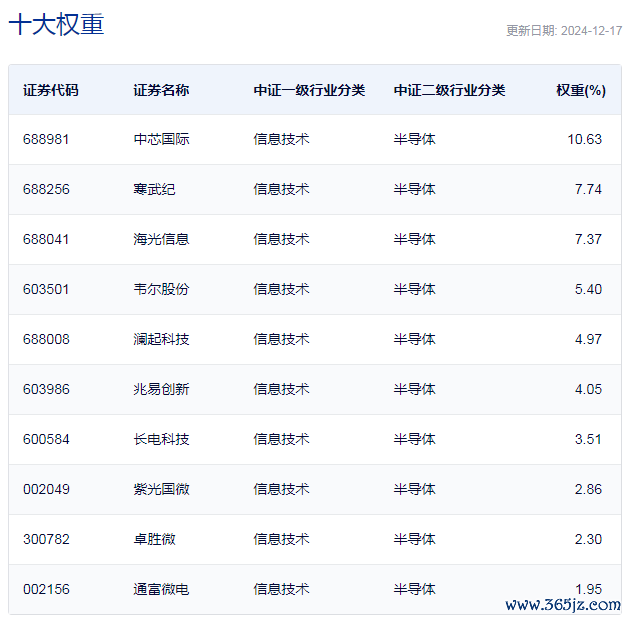Screen dimensions: 628x620
Task: Click 半导体 in the 卓胜微 row
Action: pyautogui.click(x=415, y=539)
